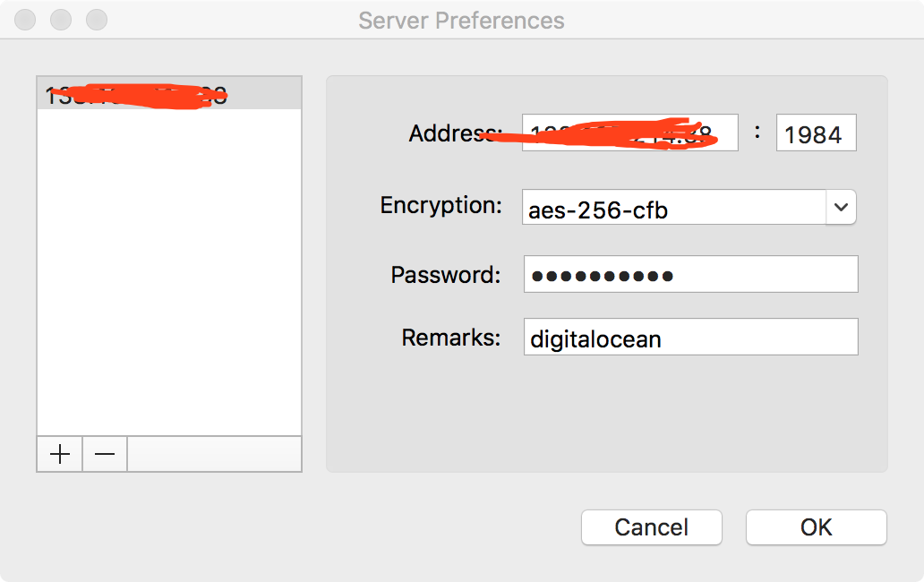924x582 pixels.
Task: Select the redacted server entry in list
Action: [x=169, y=94]
